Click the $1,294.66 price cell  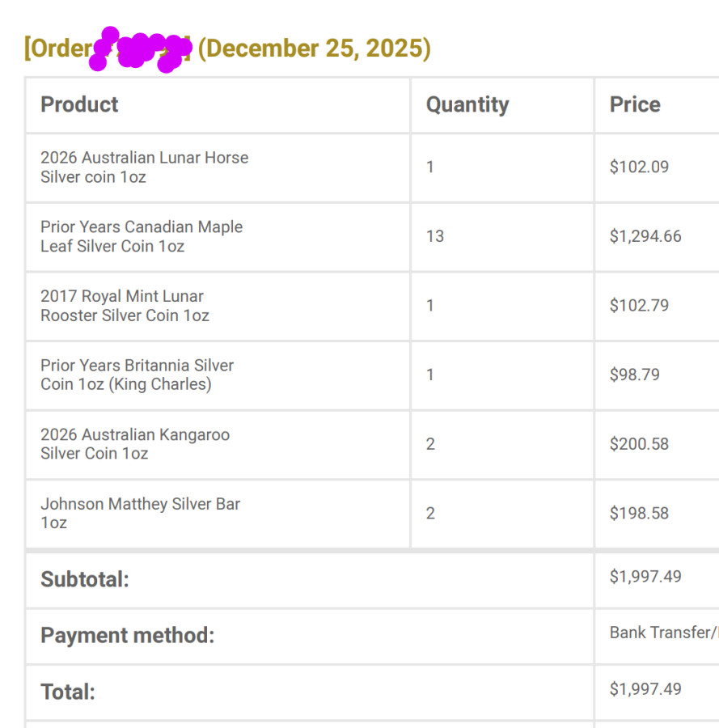pos(645,236)
